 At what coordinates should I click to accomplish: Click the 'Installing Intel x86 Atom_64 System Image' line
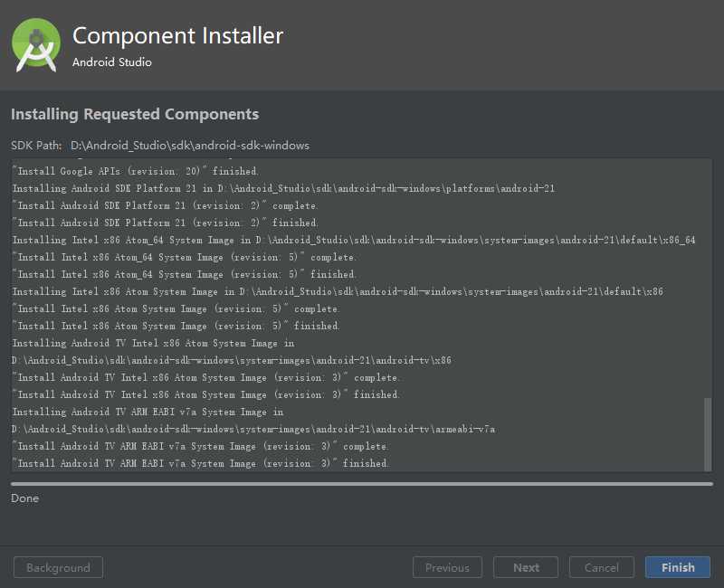coord(353,240)
